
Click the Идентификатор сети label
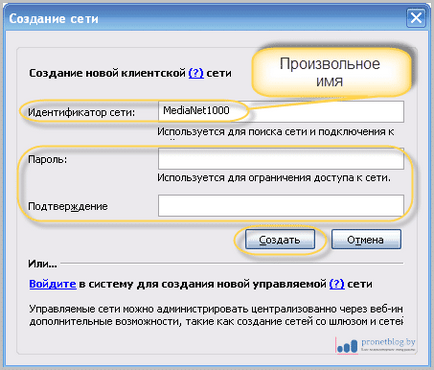(x=82, y=112)
